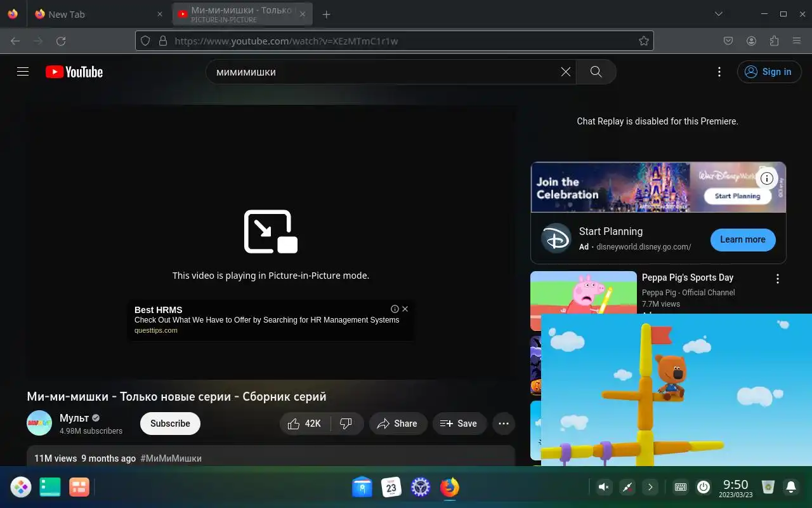Image resolution: width=812 pixels, height=508 pixels.
Task: Open file manager in dock
Action: (362, 487)
